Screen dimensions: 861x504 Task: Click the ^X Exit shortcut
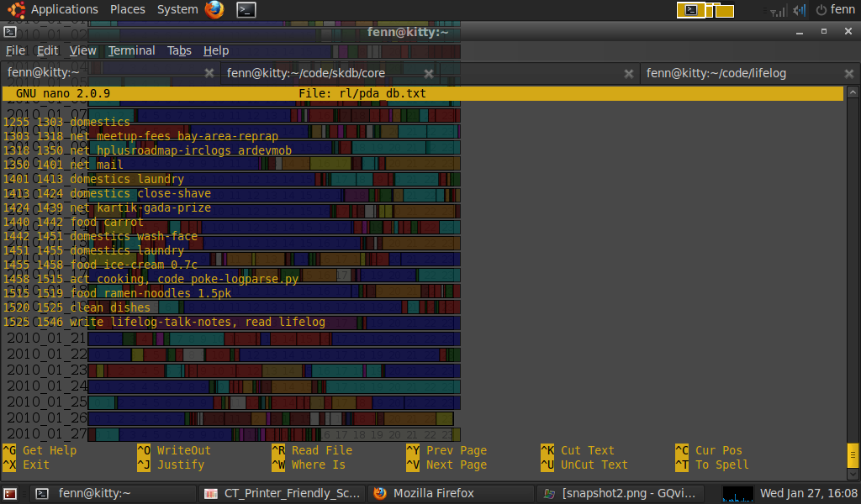(26, 465)
